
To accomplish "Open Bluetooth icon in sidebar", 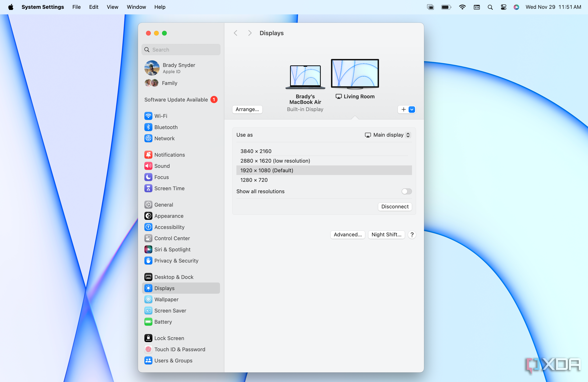I will click(x=148, y=127).
